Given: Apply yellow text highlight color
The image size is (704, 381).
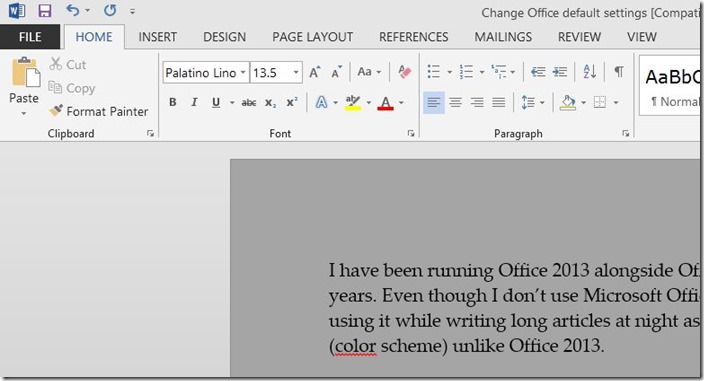Looking at the screenshot, I should point(353,103).
